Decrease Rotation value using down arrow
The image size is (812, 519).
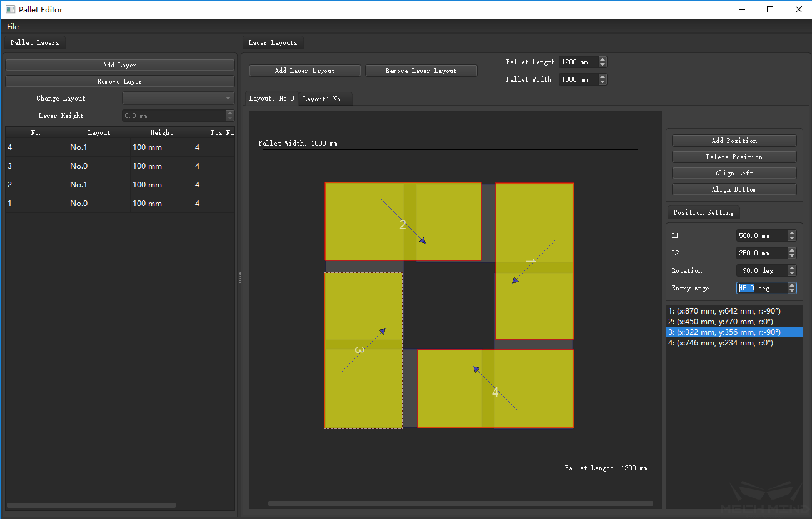click(x=792, y=274)
